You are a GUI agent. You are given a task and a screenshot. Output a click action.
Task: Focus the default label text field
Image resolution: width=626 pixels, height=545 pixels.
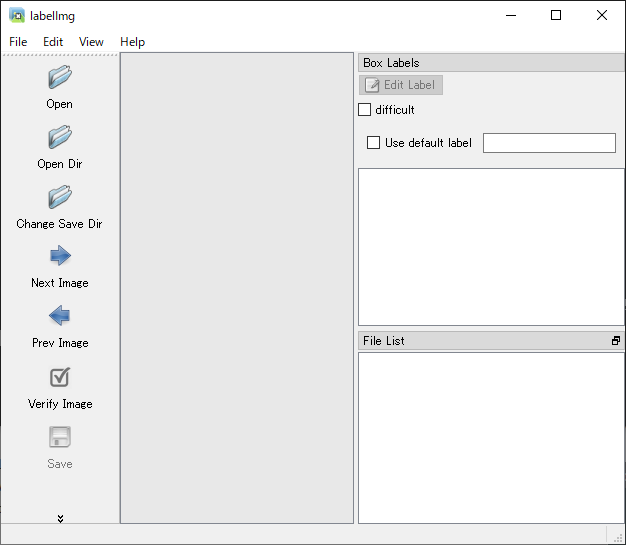[549, 143]
